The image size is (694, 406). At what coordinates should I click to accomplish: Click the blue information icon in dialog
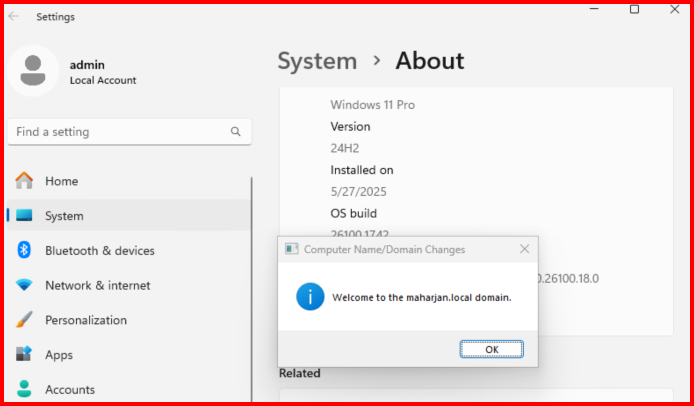click(310, 297)
